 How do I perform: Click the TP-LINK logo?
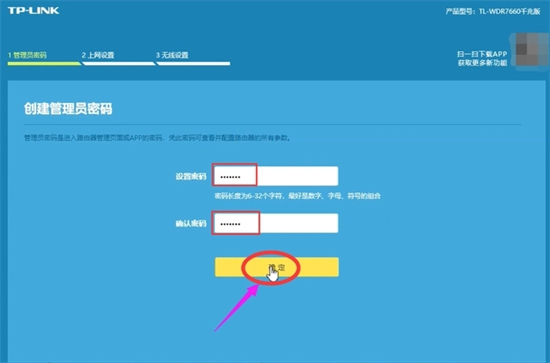pyautogui.click(x=33, y=11)
